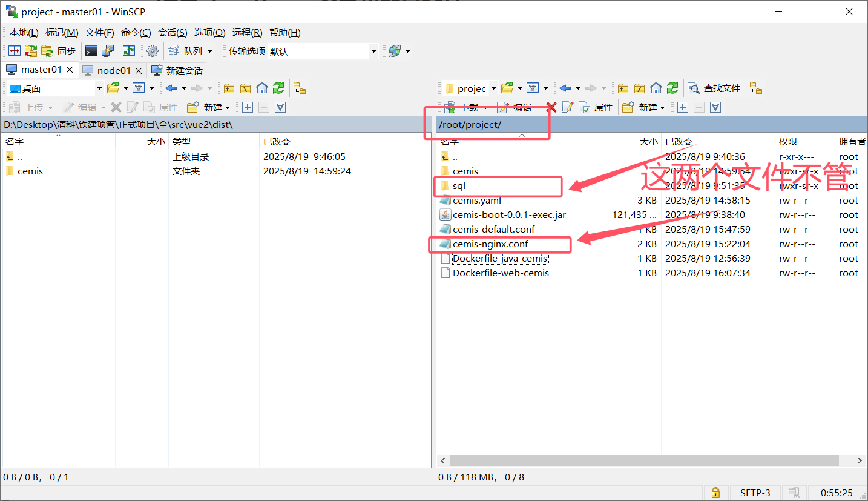Click the 队列 queue button

(x=186, y=51)
